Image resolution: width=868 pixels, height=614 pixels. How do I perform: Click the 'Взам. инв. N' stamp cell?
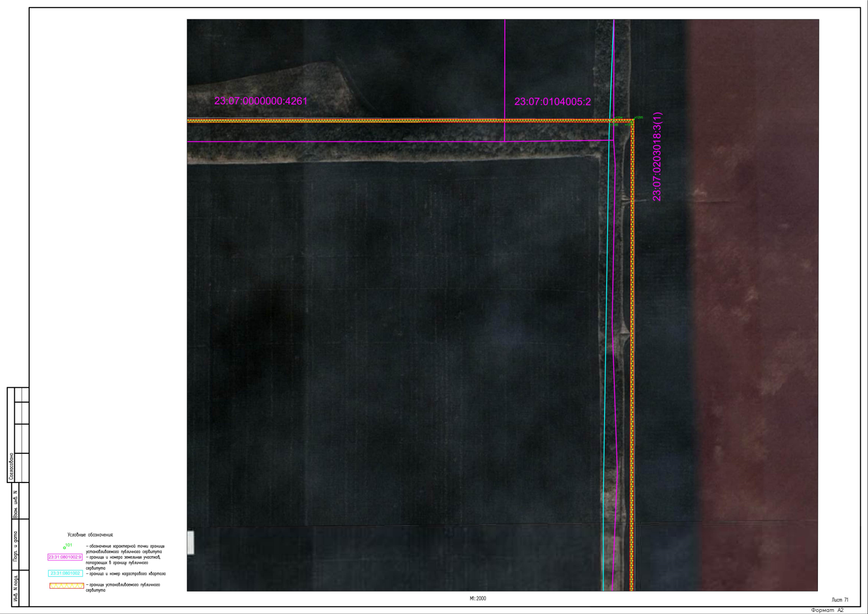tap(15, 504)
